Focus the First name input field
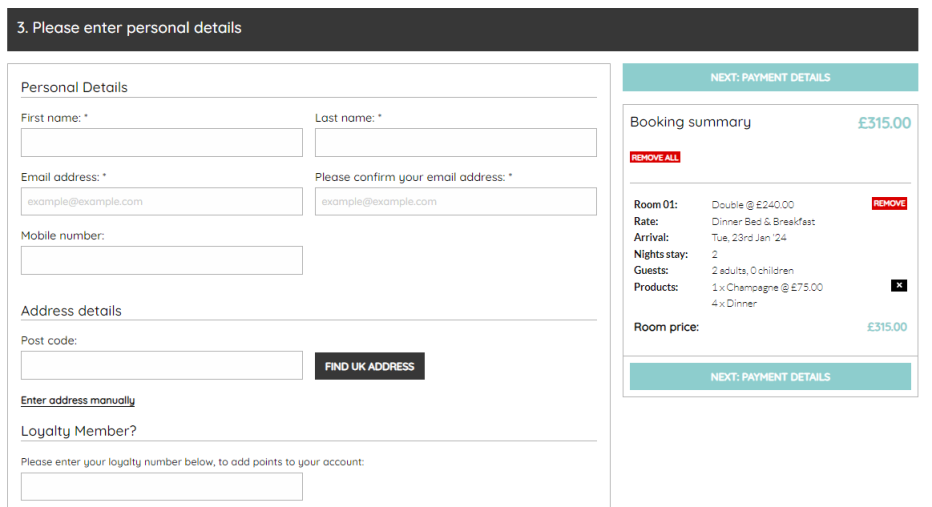Screen dimensions: 932x507 (161, 143)
